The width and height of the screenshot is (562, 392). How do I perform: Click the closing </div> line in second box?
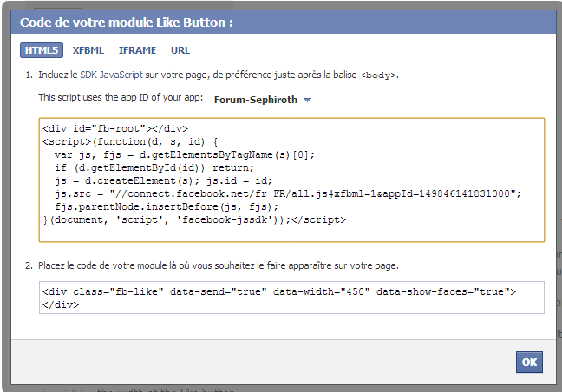61,305
